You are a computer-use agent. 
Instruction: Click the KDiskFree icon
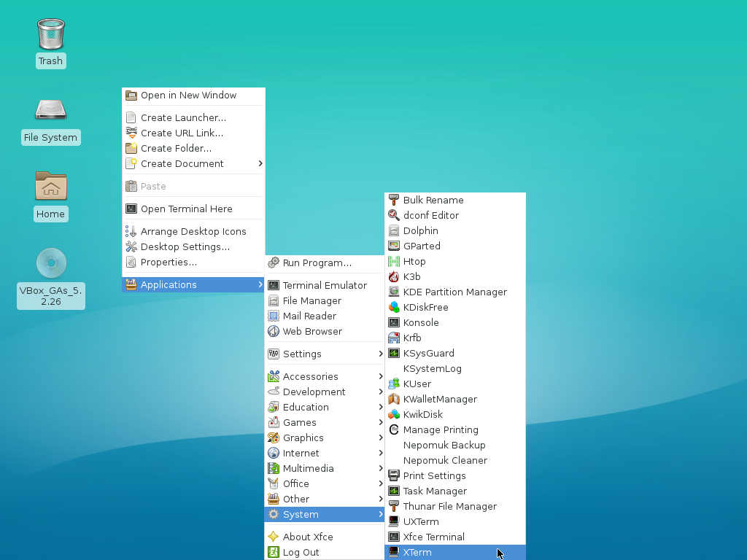[x=393, y=307]
